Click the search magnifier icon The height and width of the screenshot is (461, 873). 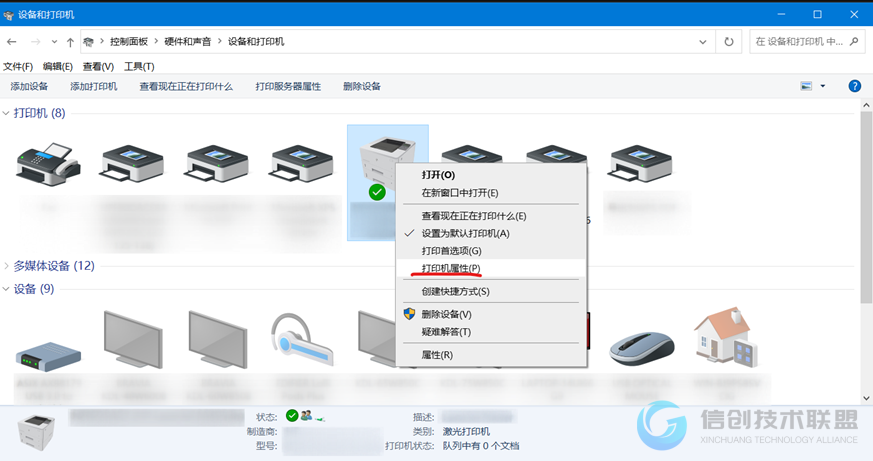tap(854, 41)
